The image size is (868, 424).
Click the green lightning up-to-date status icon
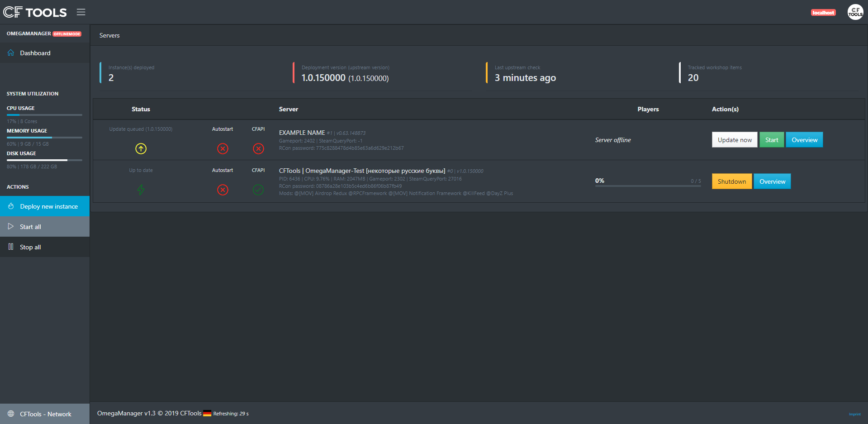(141, 190)
